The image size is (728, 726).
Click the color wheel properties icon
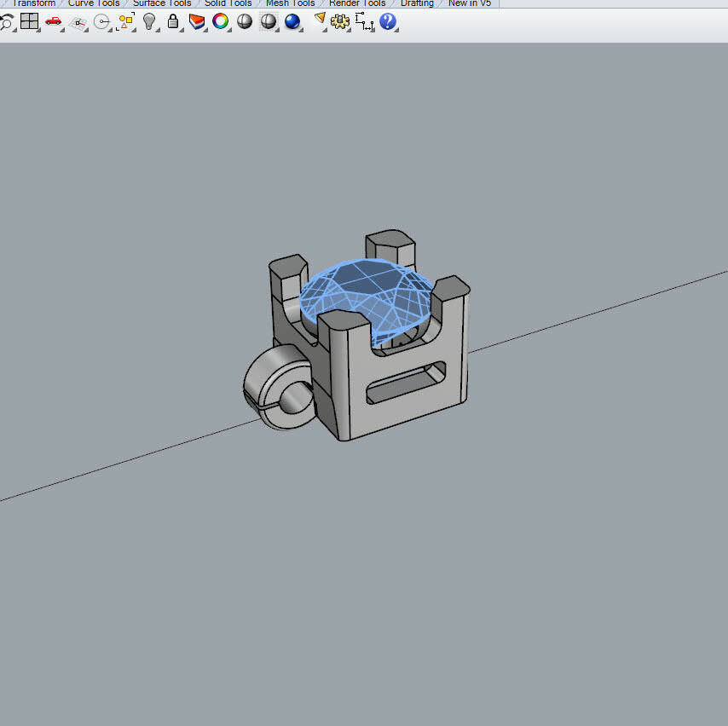[221, 21]
